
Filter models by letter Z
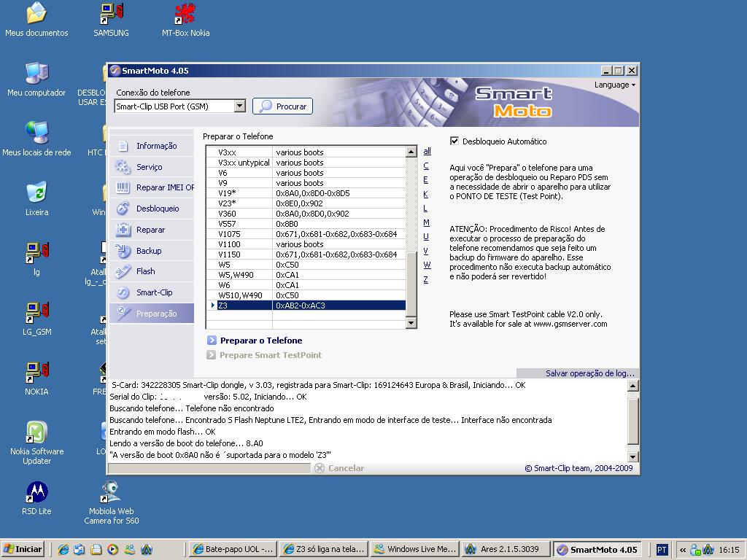tap(426, 279)
